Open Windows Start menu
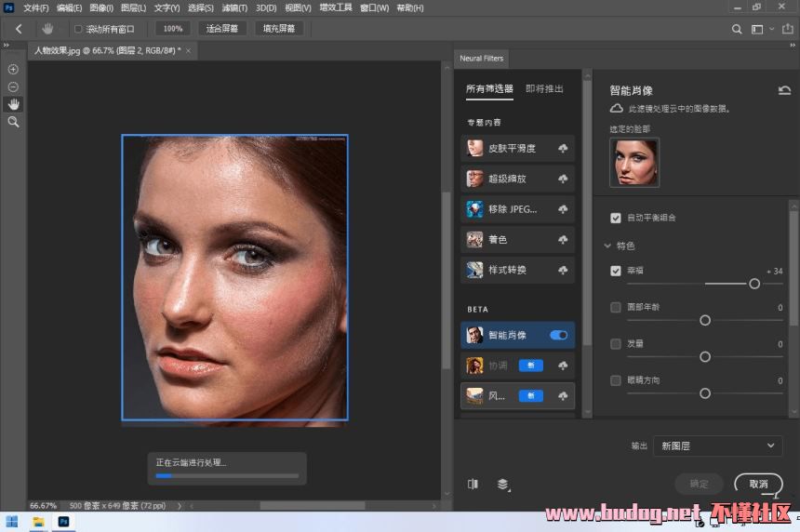 coord(12,522)
